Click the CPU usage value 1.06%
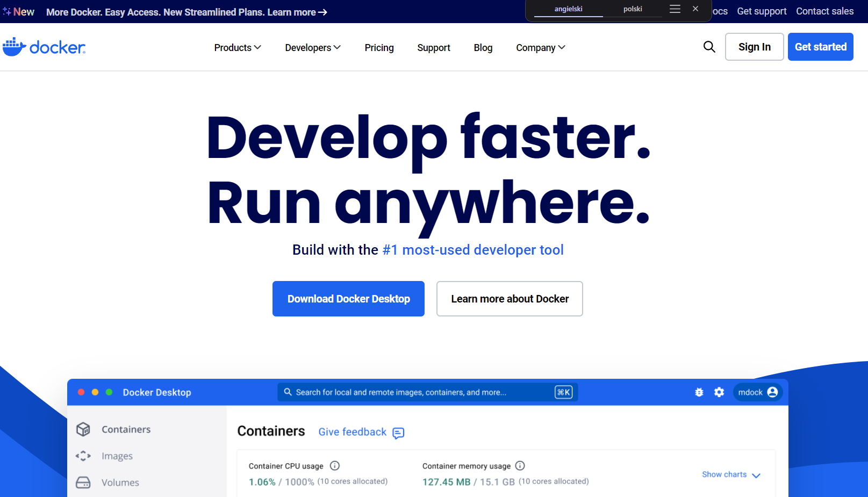Image resolution: width=868 pixels, height=497 pixels. point(262,482)
